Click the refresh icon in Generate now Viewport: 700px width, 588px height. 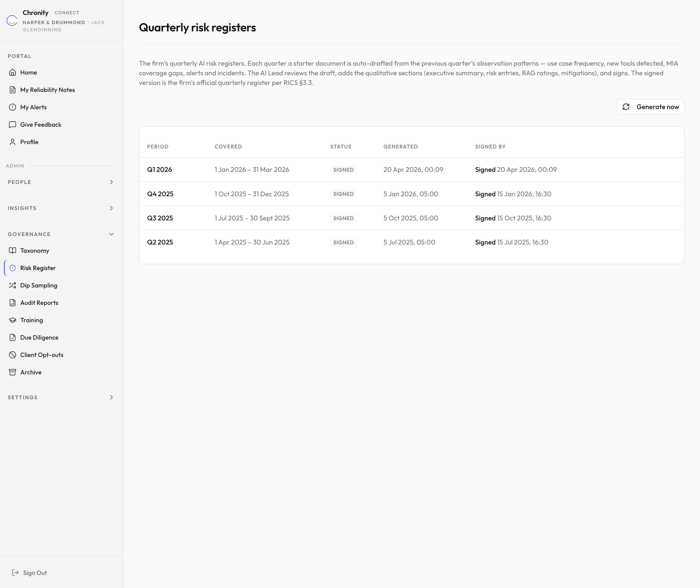(x=626, y=107)
